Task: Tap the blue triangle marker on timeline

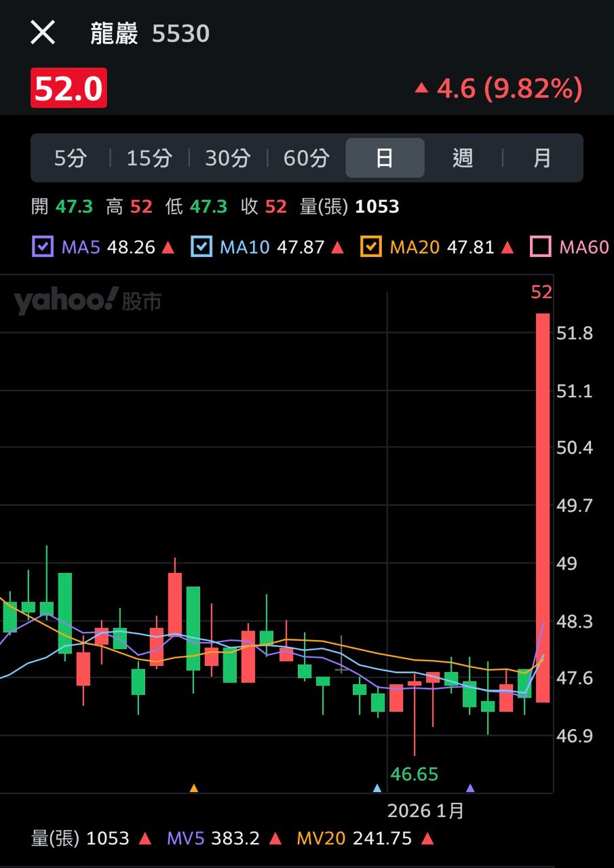Action: 377,788
